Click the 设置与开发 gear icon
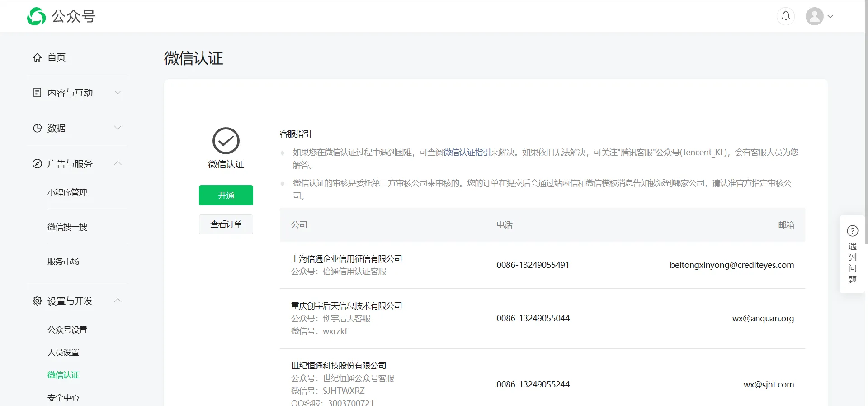This screenshot has width=868, height=406. click(x=37, y=301)
